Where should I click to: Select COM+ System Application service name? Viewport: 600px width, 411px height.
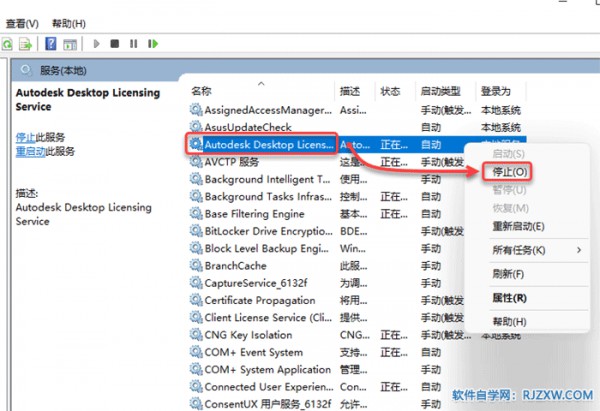pyautogui.click(x=267, y=369)
